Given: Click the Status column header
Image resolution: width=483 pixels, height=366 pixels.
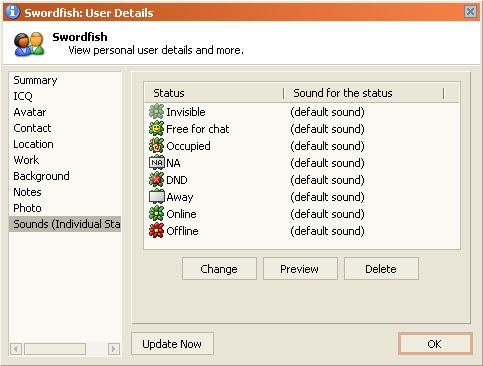Looking at the screenshot, I should click(214, 93).
